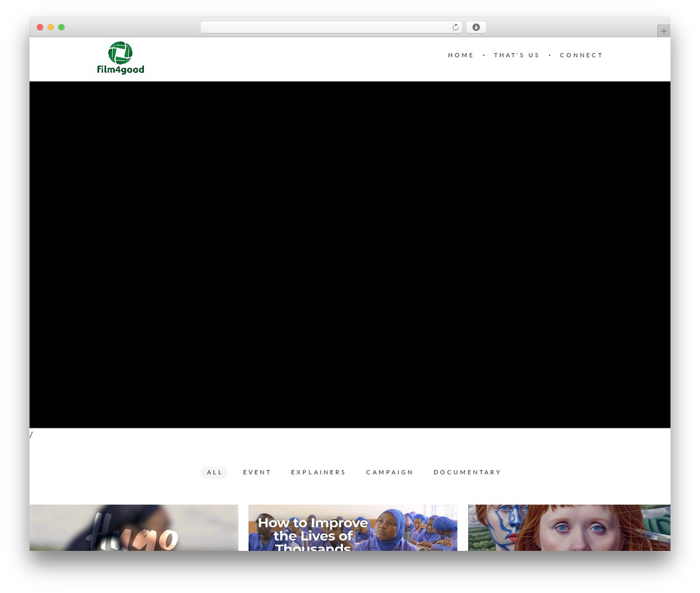
Task: Filter portfolio by DOCUMENTARY
Action: coord(467,472)
